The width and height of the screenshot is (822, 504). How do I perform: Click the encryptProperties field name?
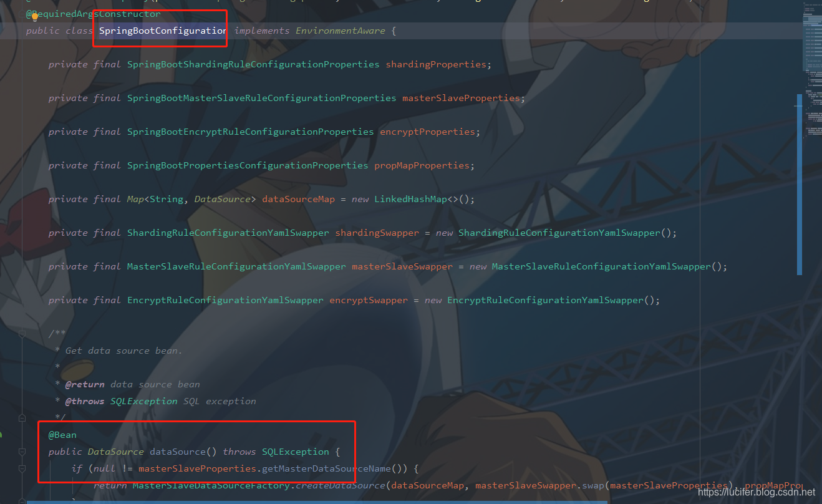pyautogui.click(x=427, y=132)
